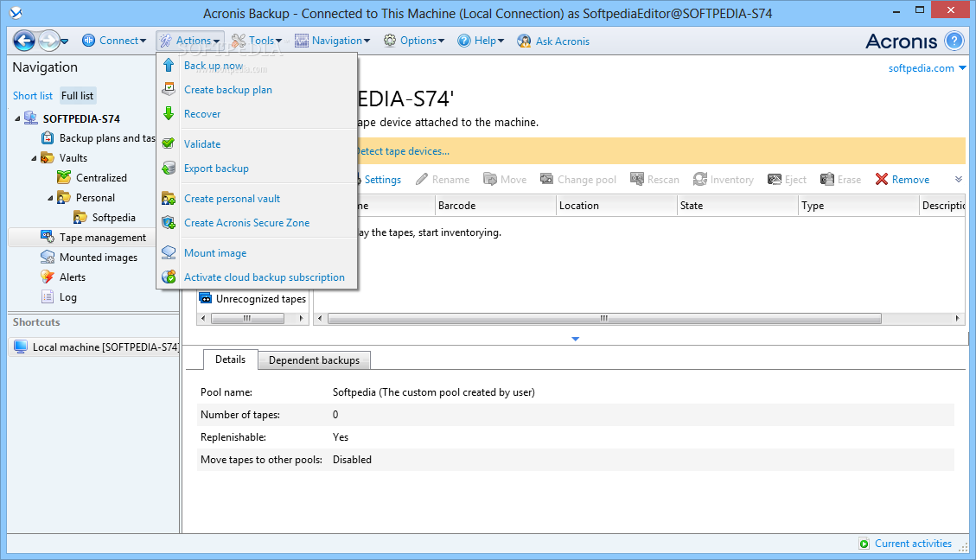The image size is (976, 560).
Task: Switch to the Details tab
Action: (x=230, y=360)
